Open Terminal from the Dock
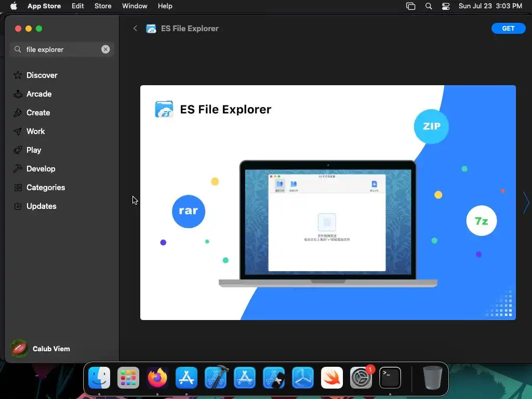The image size is (532, 399). pyautogui.click(x=390, y=378)
